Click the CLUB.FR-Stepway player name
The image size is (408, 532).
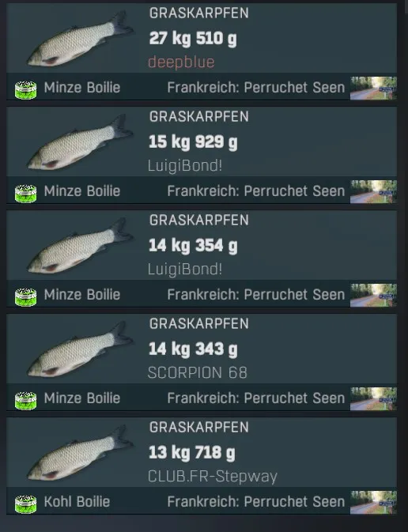coord(213,477)
